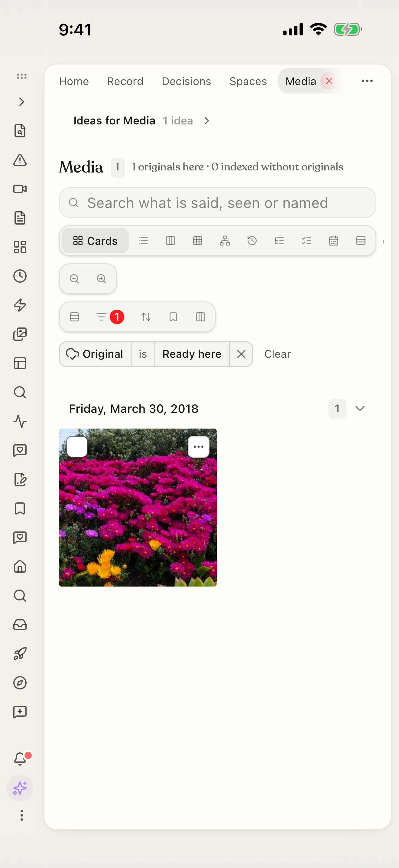
Task: Select the Cards view button
Action: tap(95, 241)
